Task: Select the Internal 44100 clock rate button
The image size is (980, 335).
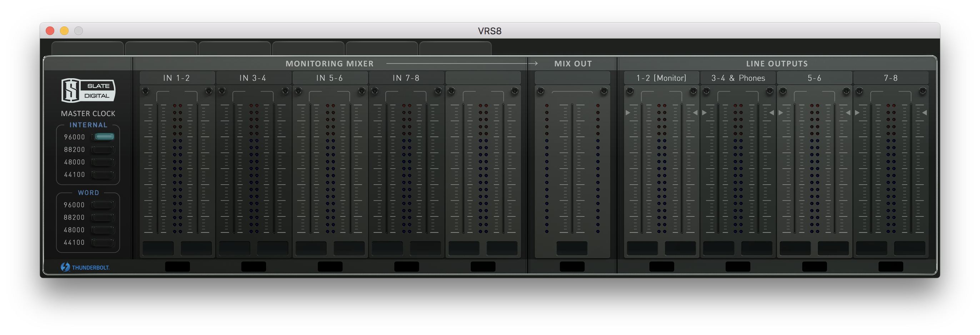Action: [x=104, y=175]
